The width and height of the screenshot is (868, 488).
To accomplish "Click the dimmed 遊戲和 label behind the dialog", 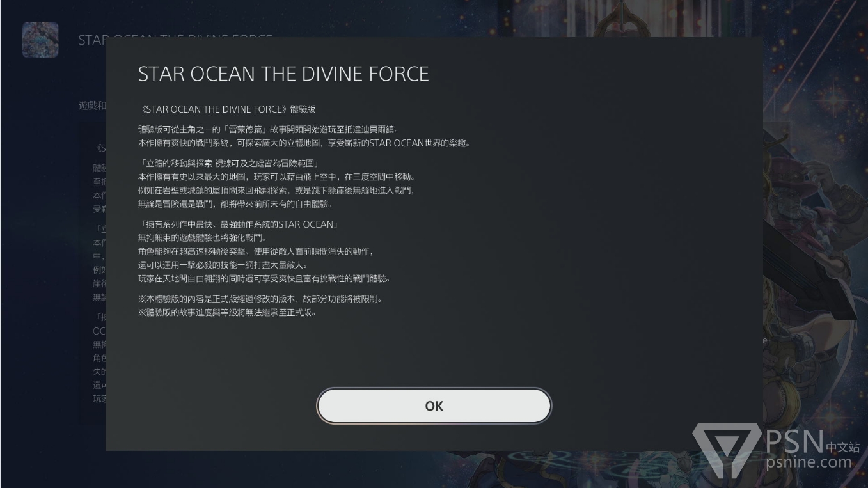I will [92, 106].
